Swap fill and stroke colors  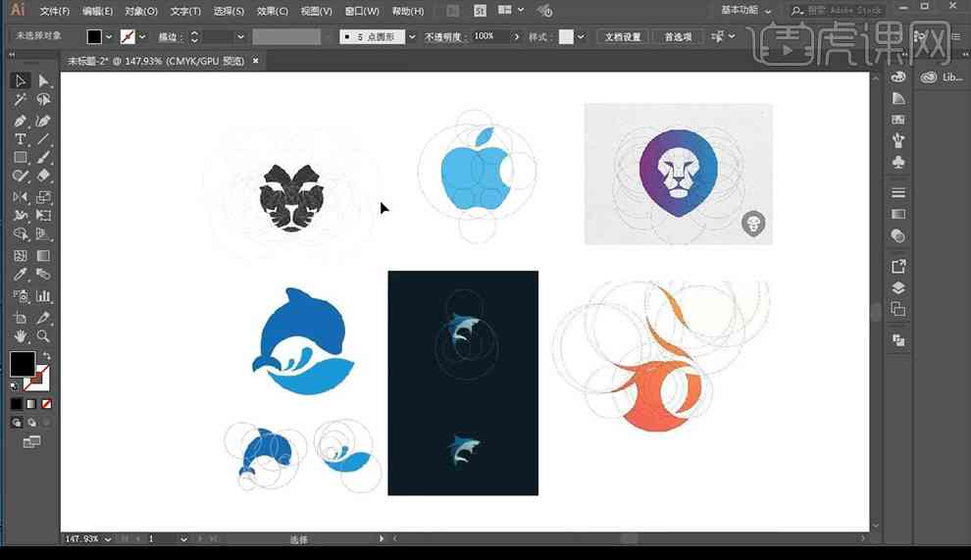click(46, 356)
